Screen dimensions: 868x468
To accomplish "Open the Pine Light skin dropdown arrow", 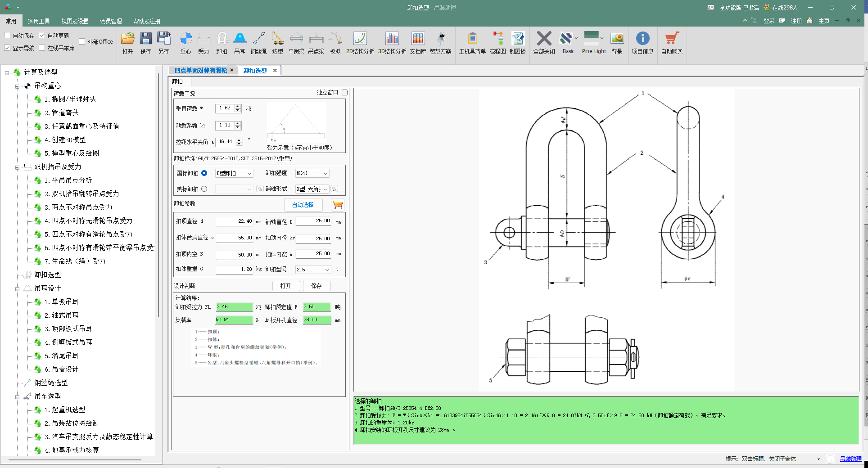I will 602,38.
